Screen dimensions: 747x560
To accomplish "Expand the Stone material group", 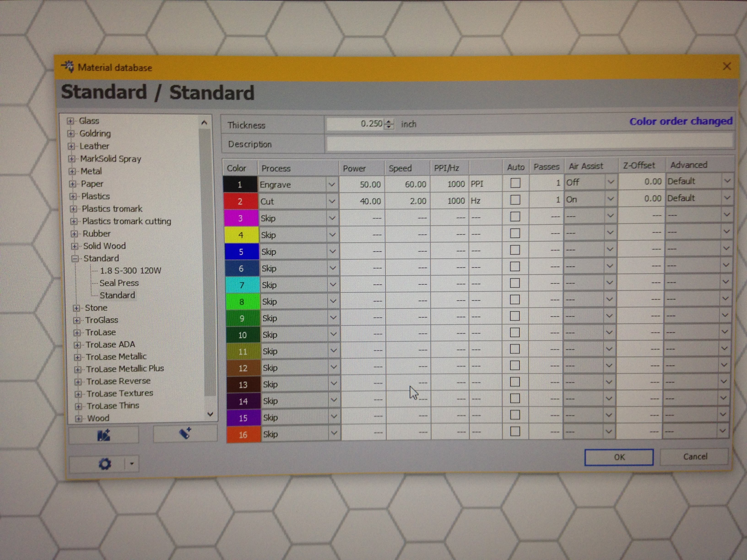I will coord(77,308).
